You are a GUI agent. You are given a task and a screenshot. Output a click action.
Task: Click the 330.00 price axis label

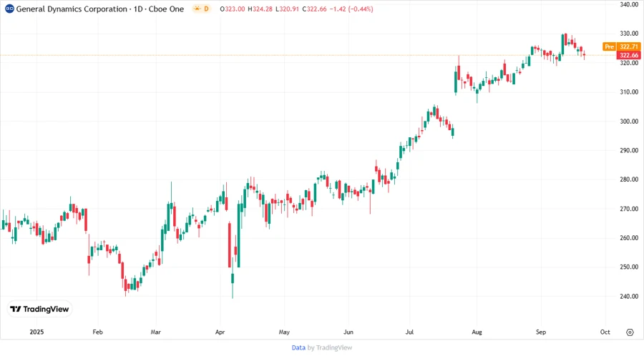pyautogui.click(x=629, y=34)
